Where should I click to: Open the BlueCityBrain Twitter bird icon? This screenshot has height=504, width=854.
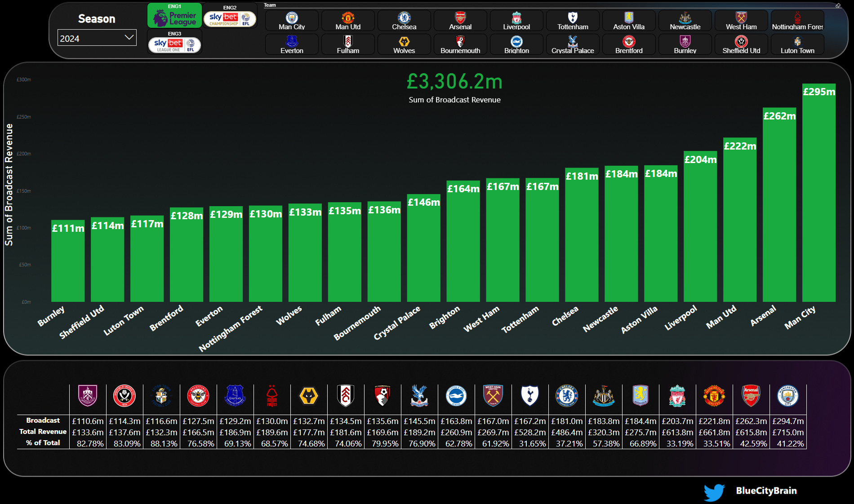click(x=714, y=492)
